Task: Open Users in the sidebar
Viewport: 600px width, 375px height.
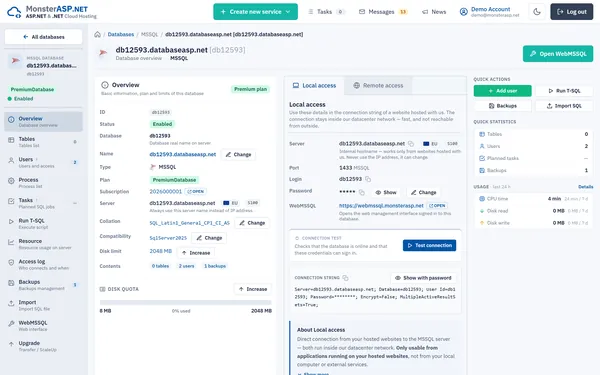Action: (43, 162)
